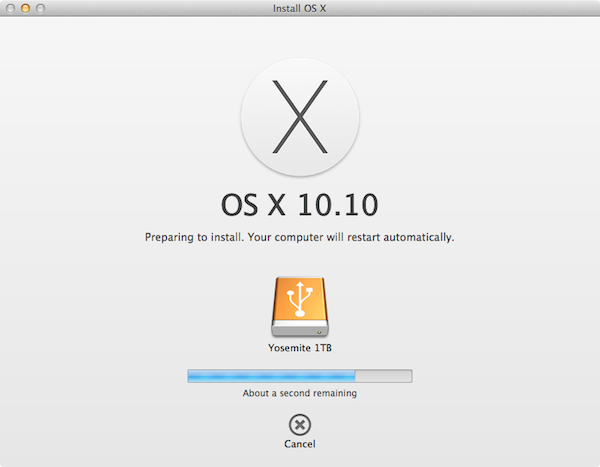This screenshot has width=600, height=467.
Task: Click the Cancel X icon
Action: click(300, 425)
